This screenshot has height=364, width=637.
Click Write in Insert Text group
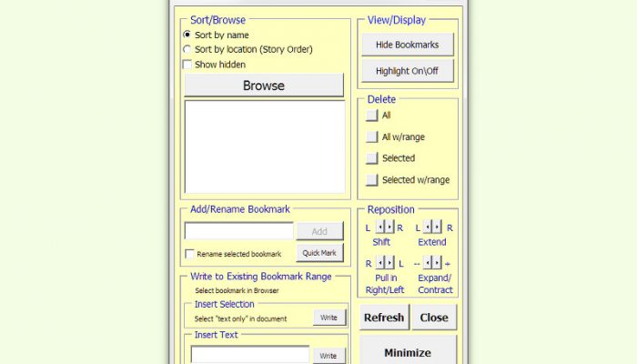pos(329,356)
